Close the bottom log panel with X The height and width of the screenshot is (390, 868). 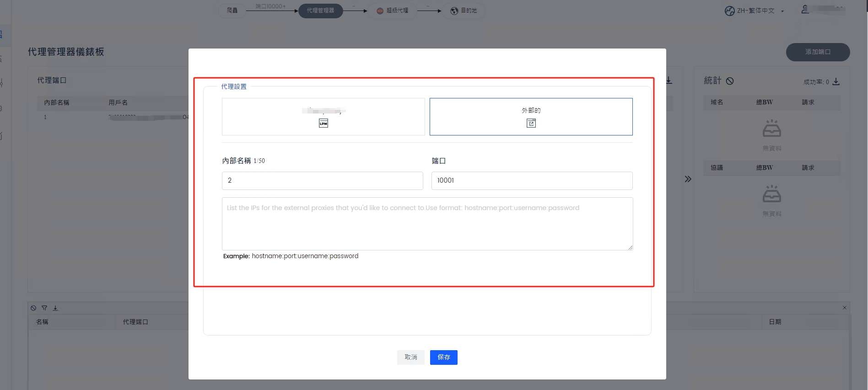(x=845, y=308)
